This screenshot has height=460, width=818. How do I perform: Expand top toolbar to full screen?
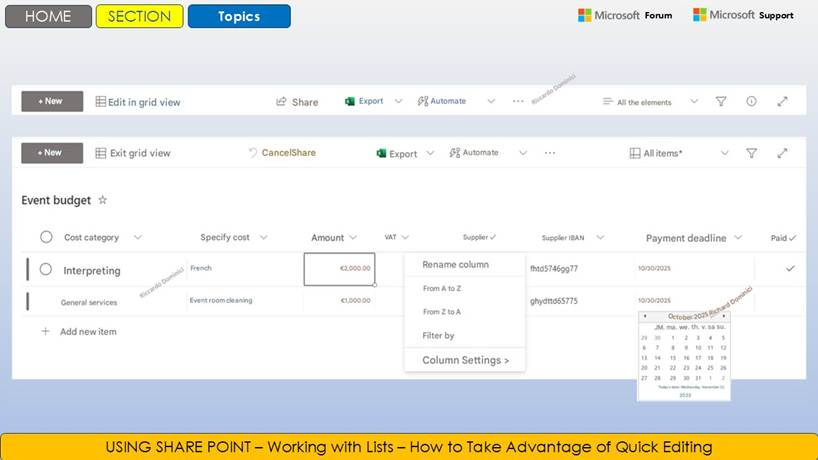point(782,101)
